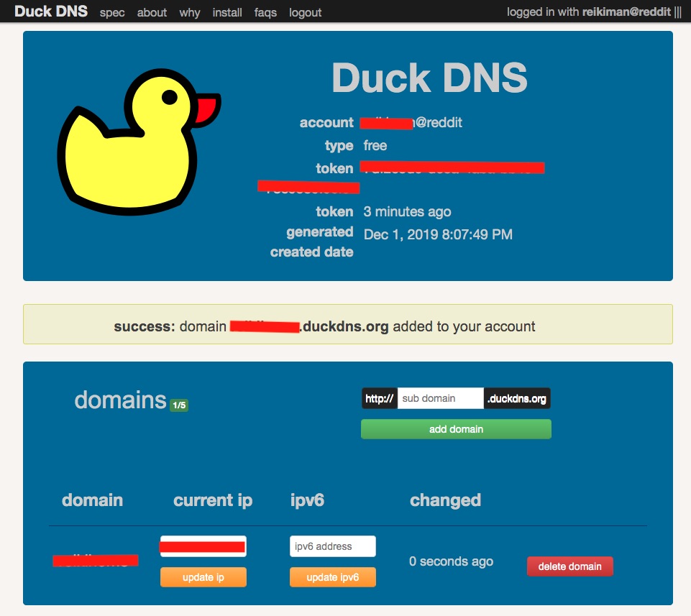Click the large Duck DNS heading
This screenshot has height=616, width=691.
coord(430,78)
